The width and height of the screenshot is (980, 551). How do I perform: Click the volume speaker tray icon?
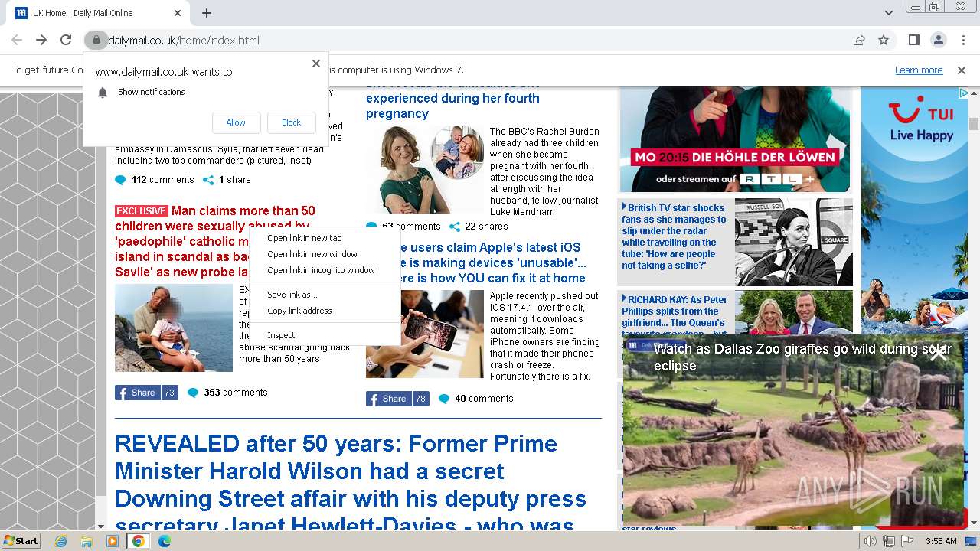[871, 541]
